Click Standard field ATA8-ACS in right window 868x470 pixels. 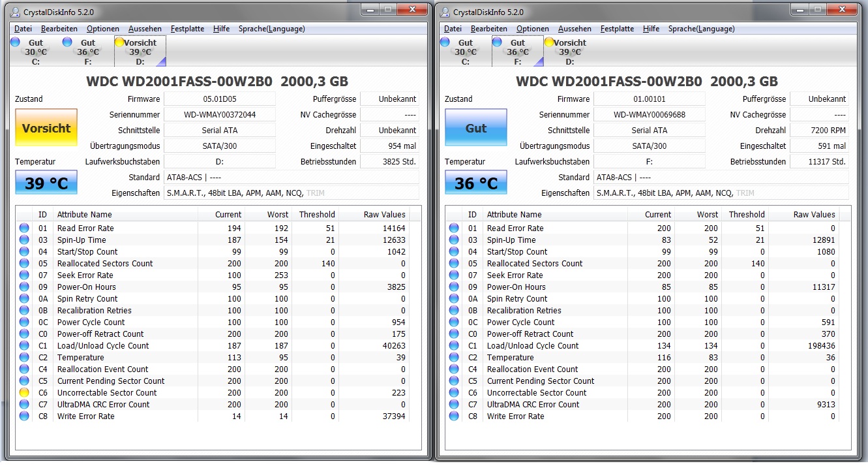[x=721, y=177]
